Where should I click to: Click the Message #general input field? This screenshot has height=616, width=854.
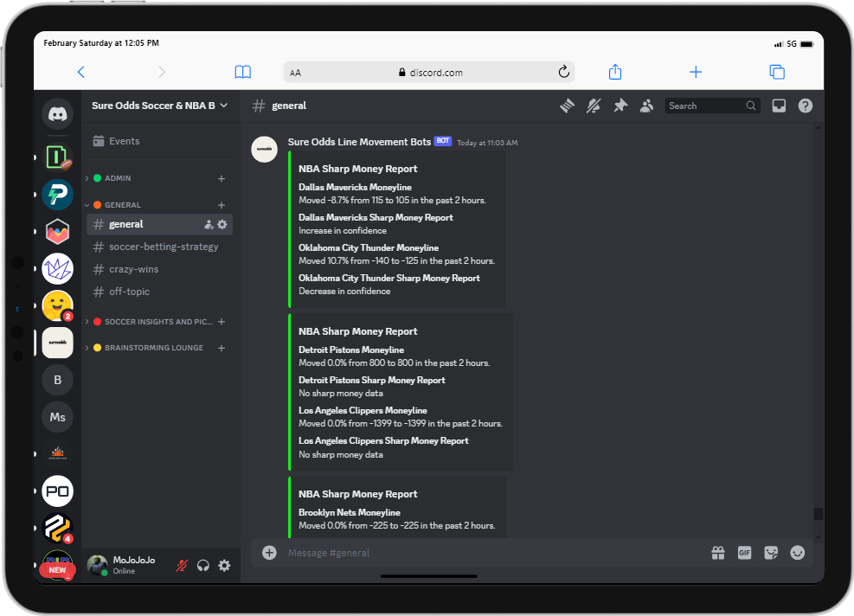(491, 553)
